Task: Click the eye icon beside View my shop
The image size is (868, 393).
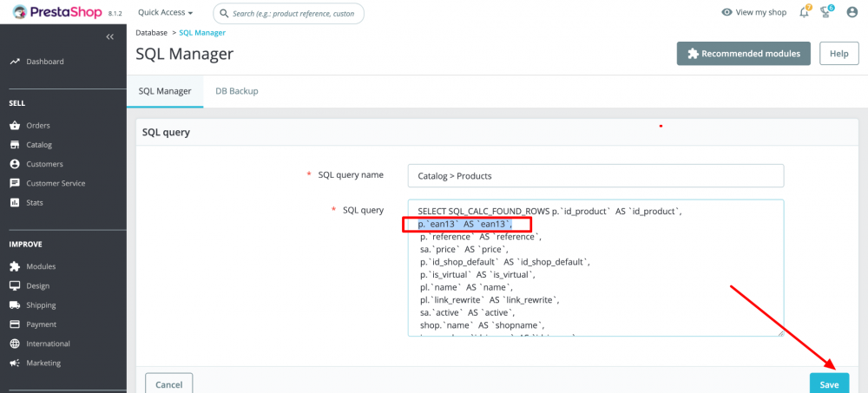Action: pyautogui.click(x=727, y=12)
